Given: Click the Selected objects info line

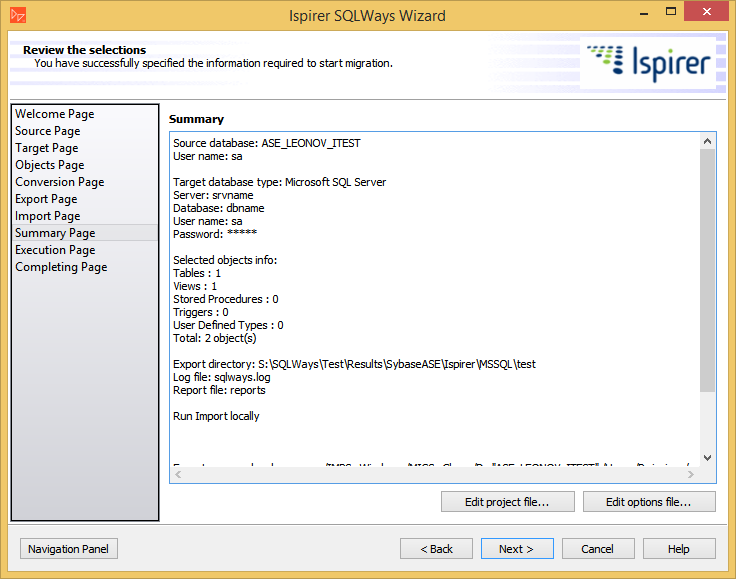Looking at the screenshot, I should click(225, 260).
